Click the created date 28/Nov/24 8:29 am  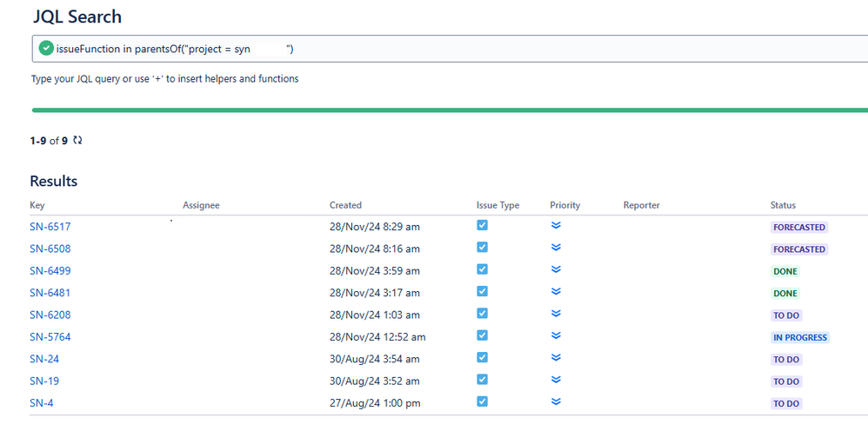click(x=375, y=227)
